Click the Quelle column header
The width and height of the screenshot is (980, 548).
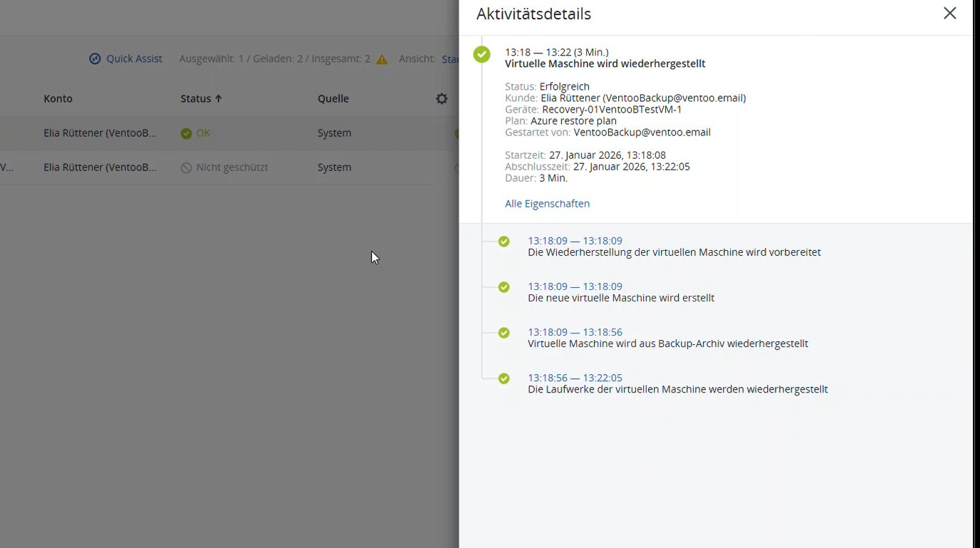tap(333, 99)
